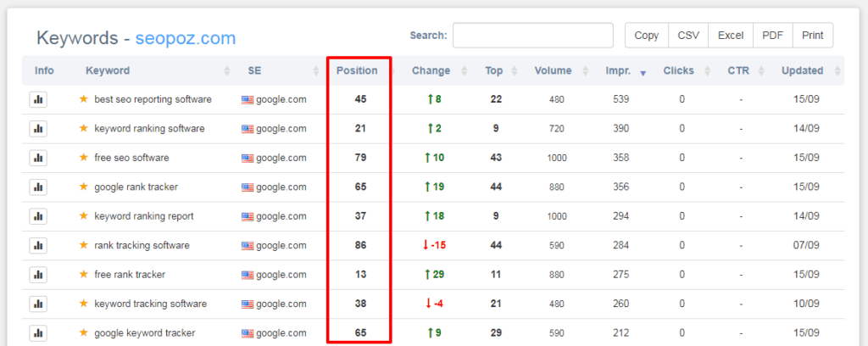The image size is (868, 346).
Task: Click google.com in free seo software row
Action: 281,158
